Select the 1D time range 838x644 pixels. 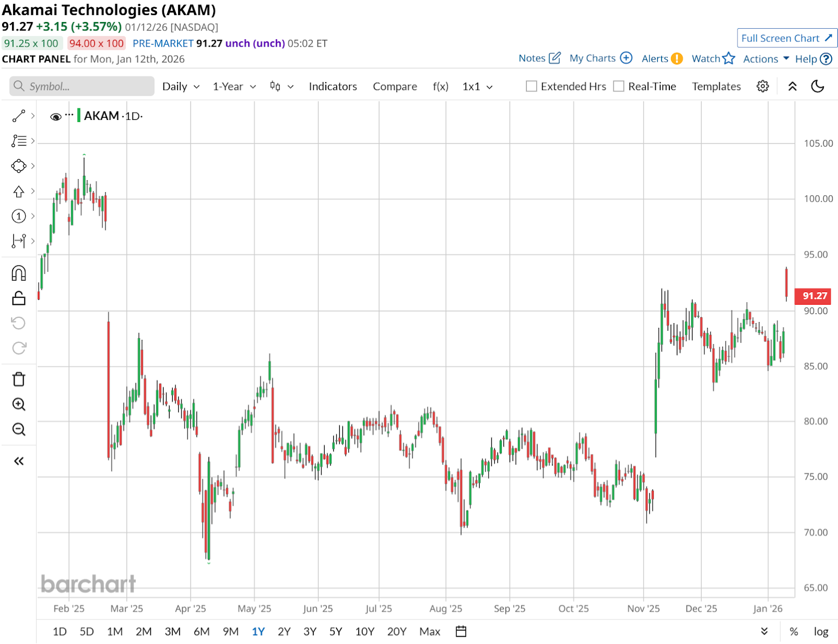60,631
